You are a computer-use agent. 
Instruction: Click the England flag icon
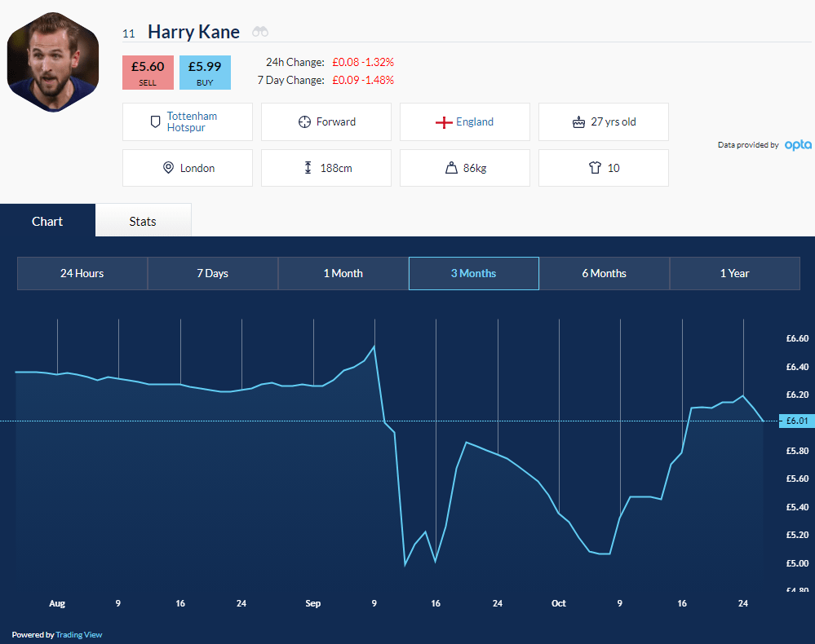(x=444, y=122)
